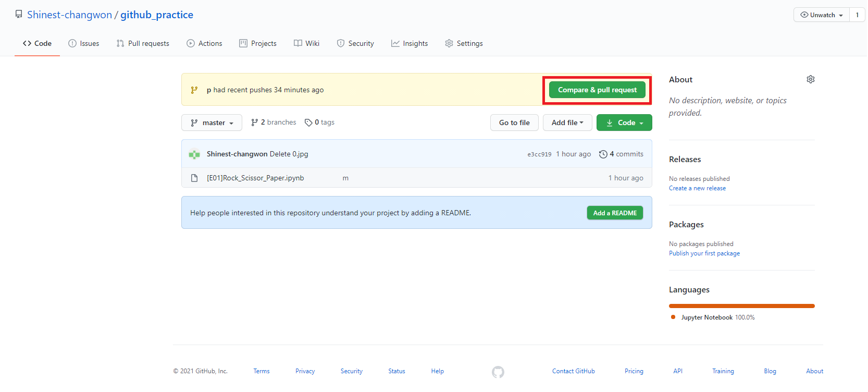868x392 pixels.
Task: Open the Help footer link
Action: (437, 371)
